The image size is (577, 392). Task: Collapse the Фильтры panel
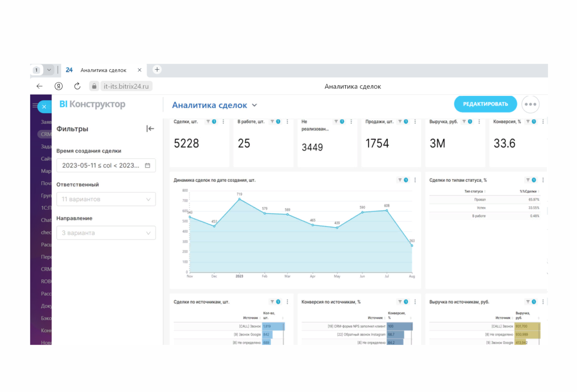(x=150, y=128)
